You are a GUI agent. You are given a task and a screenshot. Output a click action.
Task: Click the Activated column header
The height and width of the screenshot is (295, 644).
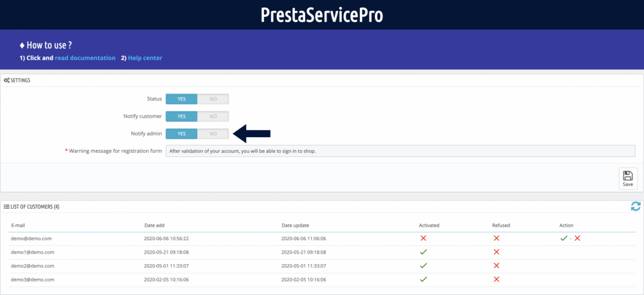pyautogui.click(x=429, y=225)
